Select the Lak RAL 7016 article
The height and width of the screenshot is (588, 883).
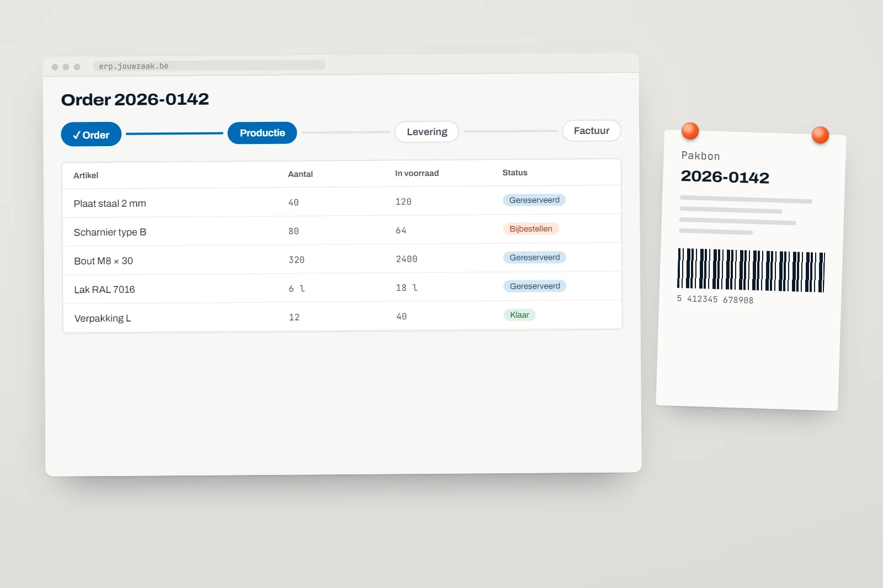point(104,290)
